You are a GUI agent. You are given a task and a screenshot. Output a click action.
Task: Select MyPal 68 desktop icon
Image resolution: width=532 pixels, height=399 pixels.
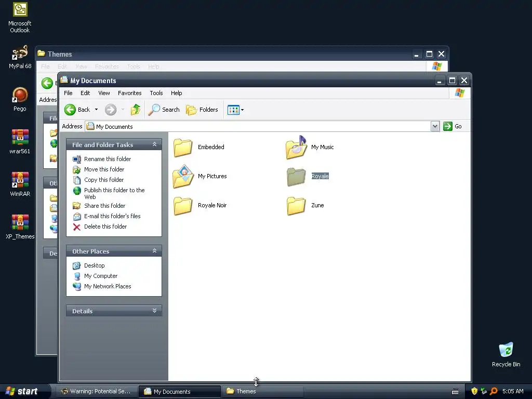pyautogui.click(x=20, y=57)
